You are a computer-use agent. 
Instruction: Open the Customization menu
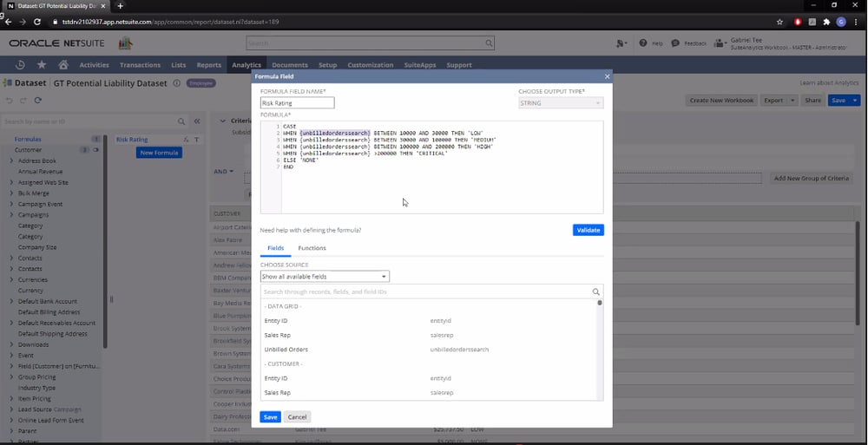[371, 65]
